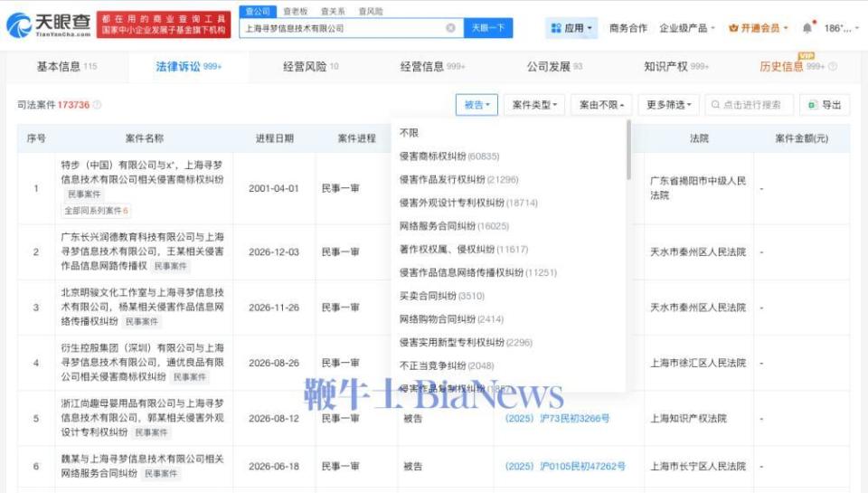Open the 应用 dropdown

tap(571, 28)
